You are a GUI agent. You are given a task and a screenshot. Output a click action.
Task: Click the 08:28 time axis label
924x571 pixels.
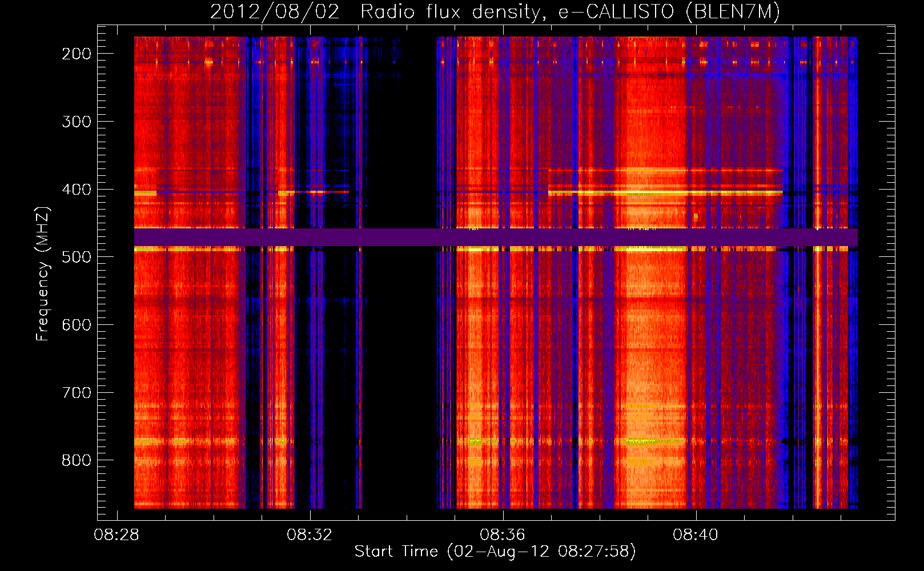(117, 535)
